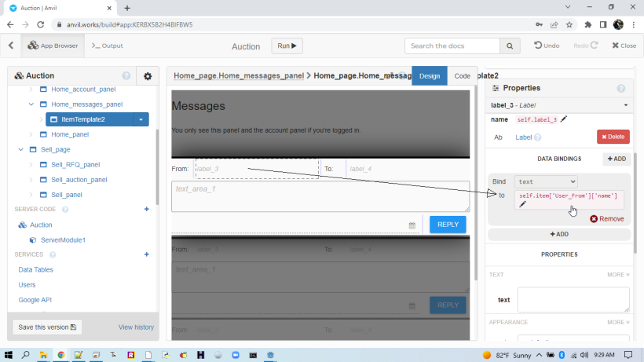Viewport: 644px width, 362px height.
Task: Click the Run button
Action: tap(287, 46)
